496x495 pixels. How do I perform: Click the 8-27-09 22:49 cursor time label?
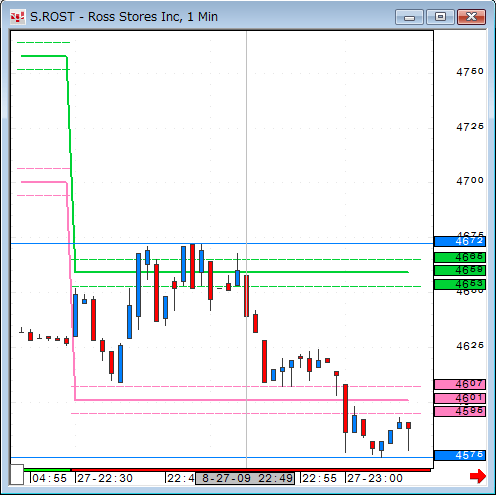point(245,478)
